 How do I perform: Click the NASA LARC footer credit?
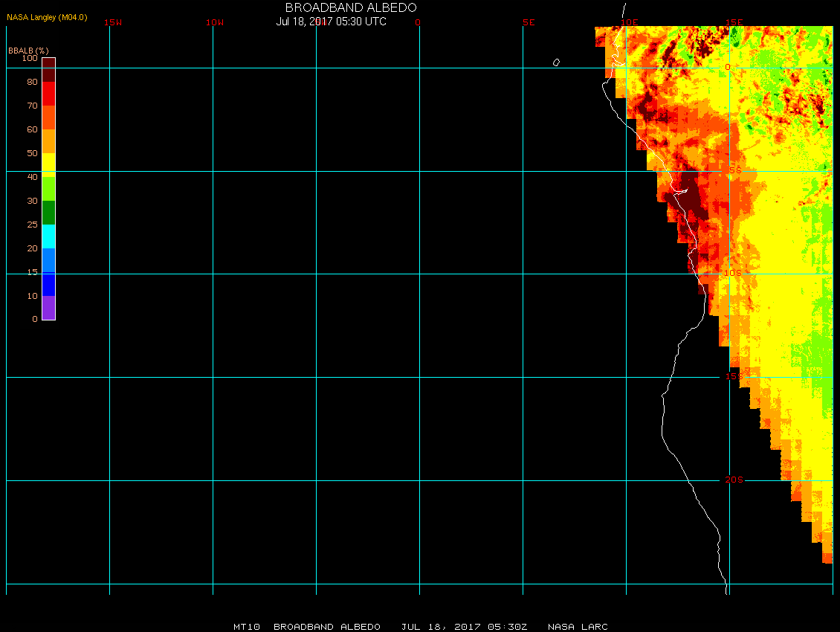coord(578,627)
